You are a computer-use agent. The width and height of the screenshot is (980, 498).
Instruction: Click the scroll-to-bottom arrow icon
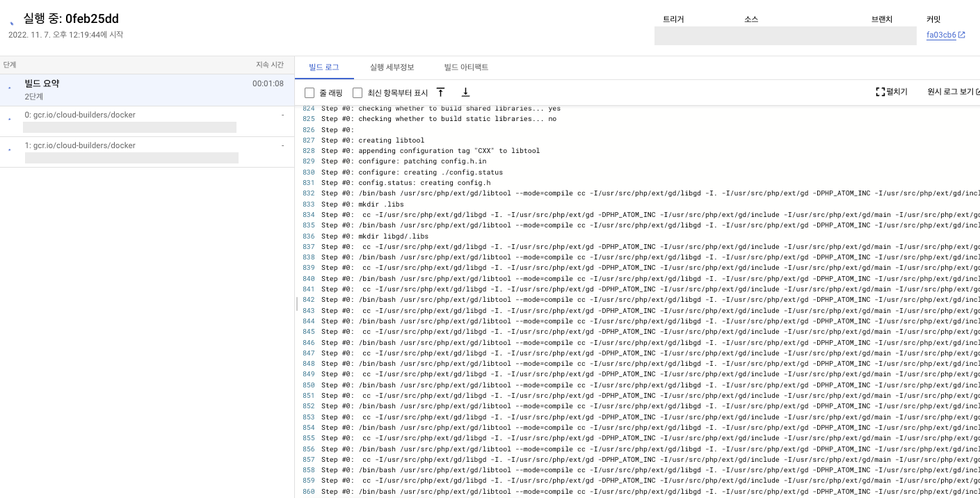(465, 93)
